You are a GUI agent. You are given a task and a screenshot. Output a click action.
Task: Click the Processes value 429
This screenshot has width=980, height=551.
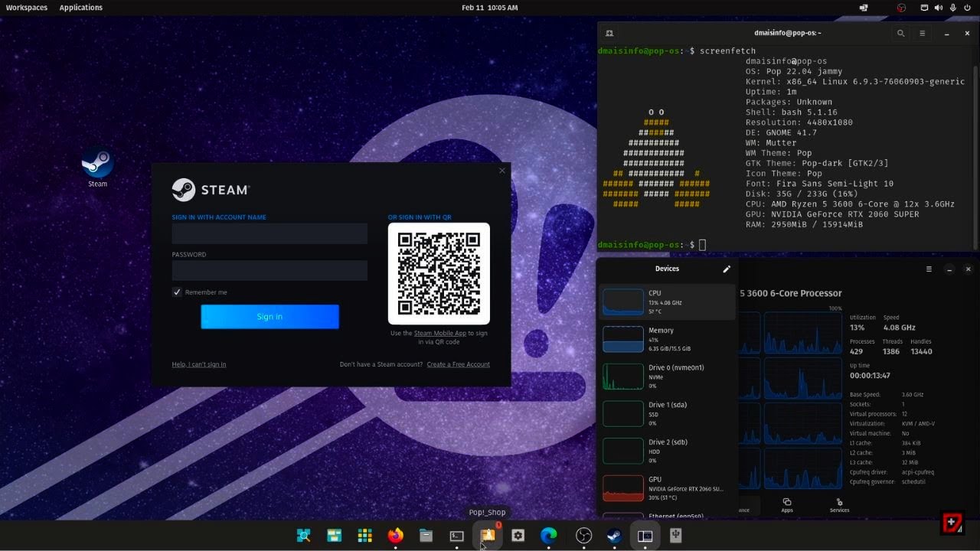(x=857, y=351)
